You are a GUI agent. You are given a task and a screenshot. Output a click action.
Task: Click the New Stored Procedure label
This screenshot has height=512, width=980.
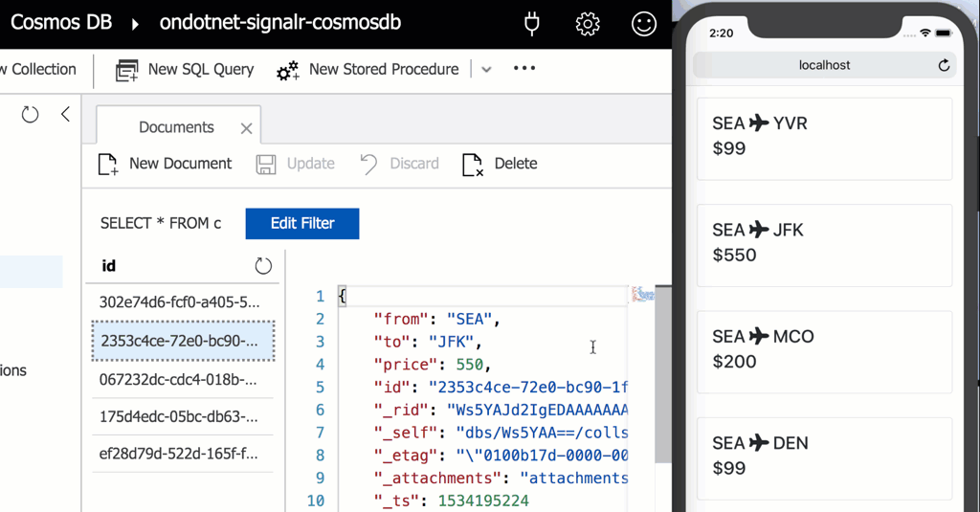pos(384,70)
